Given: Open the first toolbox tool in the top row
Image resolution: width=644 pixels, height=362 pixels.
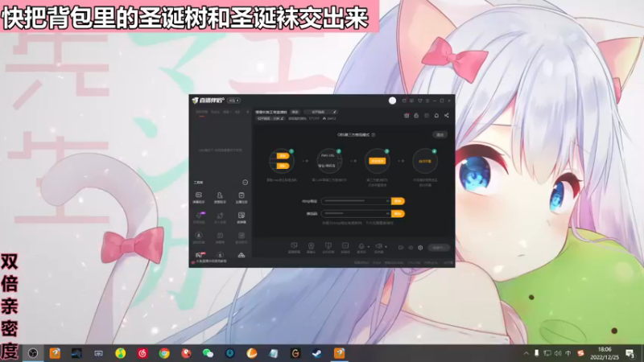Looking at the screenshot, I should (x=199, y=197).
